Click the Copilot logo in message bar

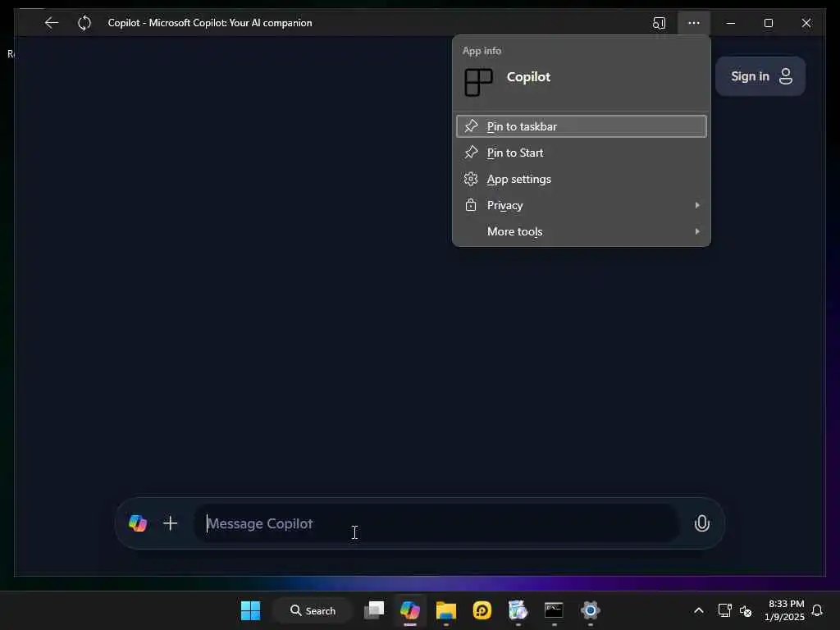[x=138, y=523]
